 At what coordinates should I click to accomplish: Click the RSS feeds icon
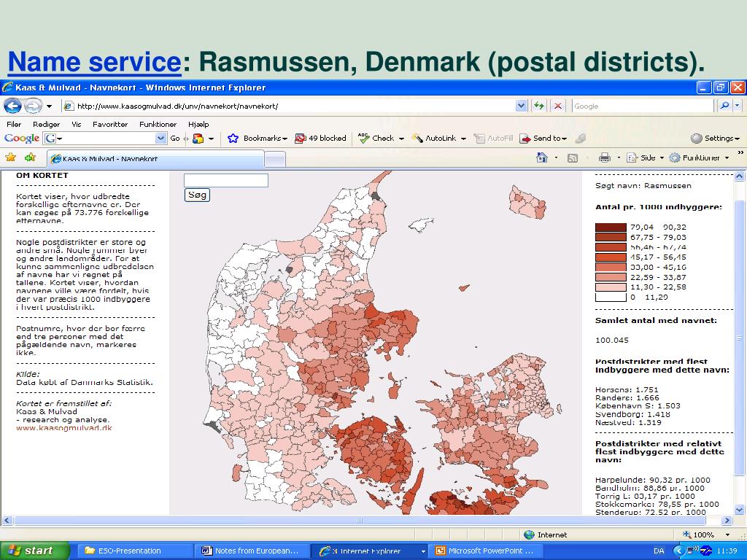pos(573,158)
